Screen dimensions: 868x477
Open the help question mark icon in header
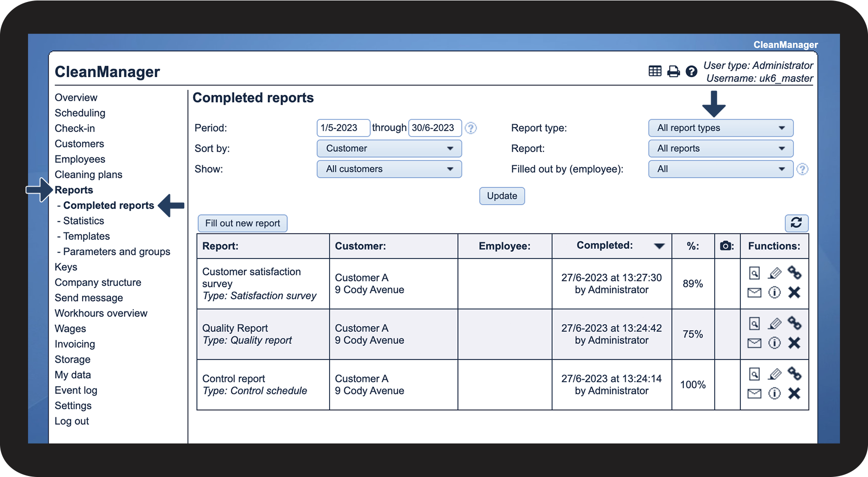coord(691,72)
